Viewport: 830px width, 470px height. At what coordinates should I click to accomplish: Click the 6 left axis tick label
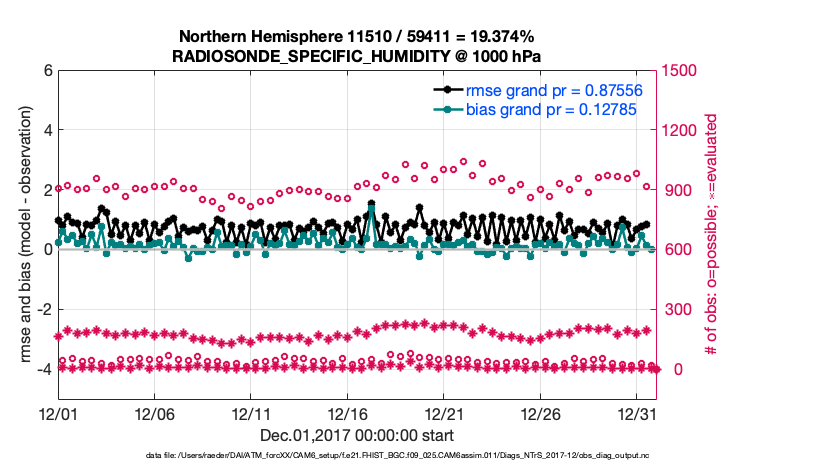coord(46,70)
